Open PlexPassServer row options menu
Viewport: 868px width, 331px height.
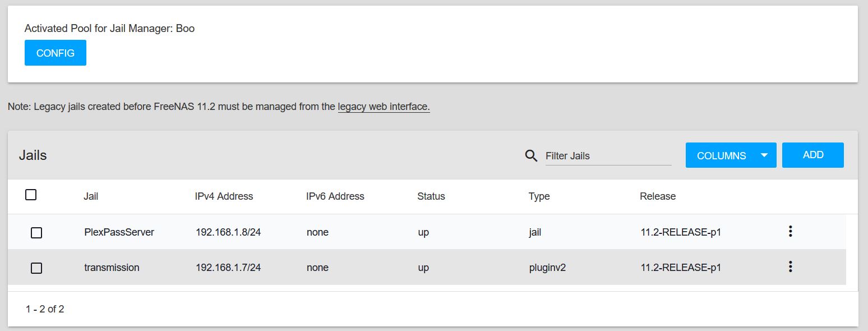tap(790, 231)
